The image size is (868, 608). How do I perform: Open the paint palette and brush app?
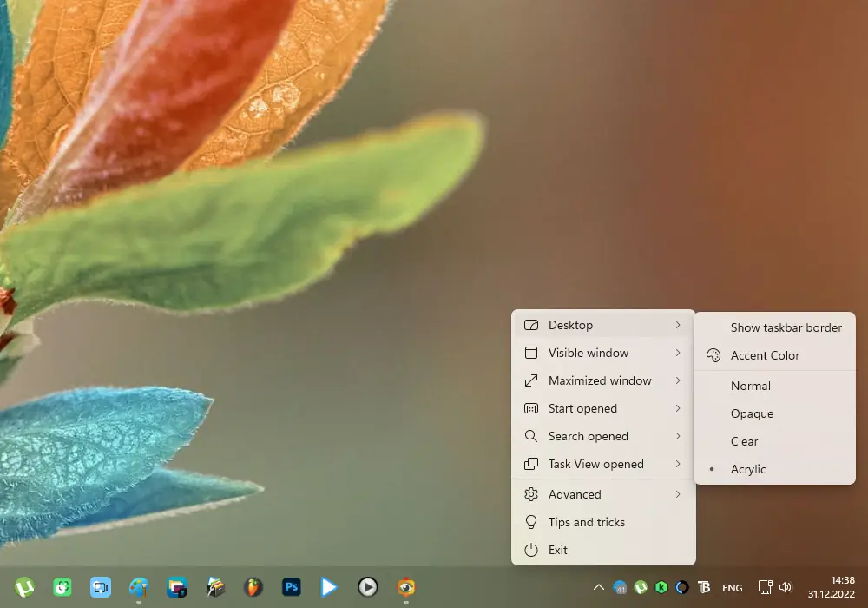(x=139, y=587)
